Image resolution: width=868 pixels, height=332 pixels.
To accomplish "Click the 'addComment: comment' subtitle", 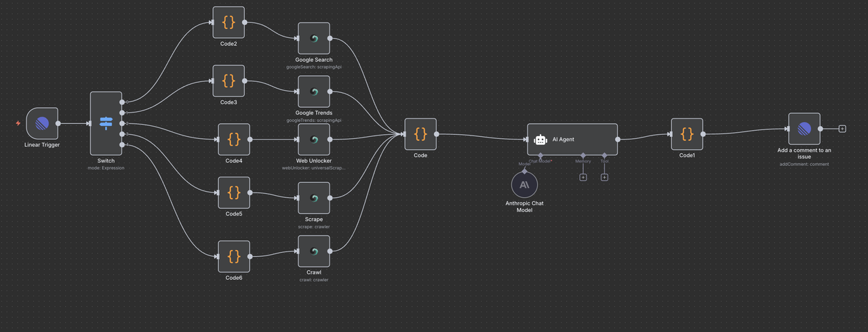I will [804, 164].
